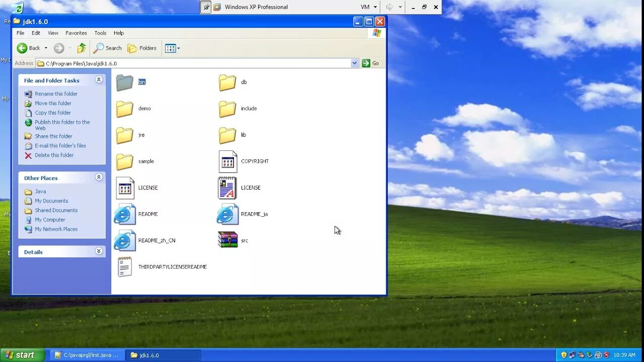Open the Back history dropdown arrow
The width and height of the screenshot is (644, 362).
(46, 48)
